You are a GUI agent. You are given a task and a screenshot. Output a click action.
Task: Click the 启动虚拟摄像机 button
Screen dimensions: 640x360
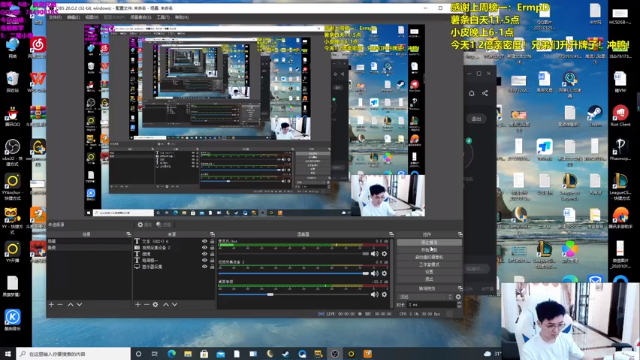tap(429, 257)
